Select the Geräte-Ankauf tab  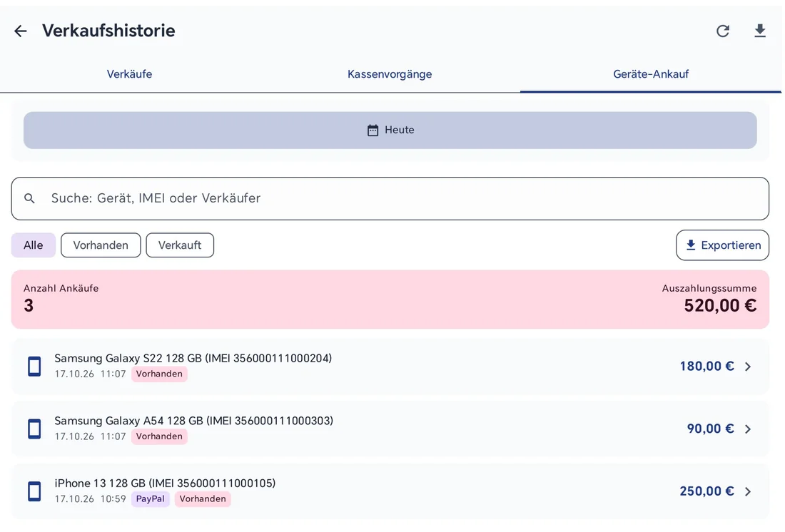click(651, 74)
